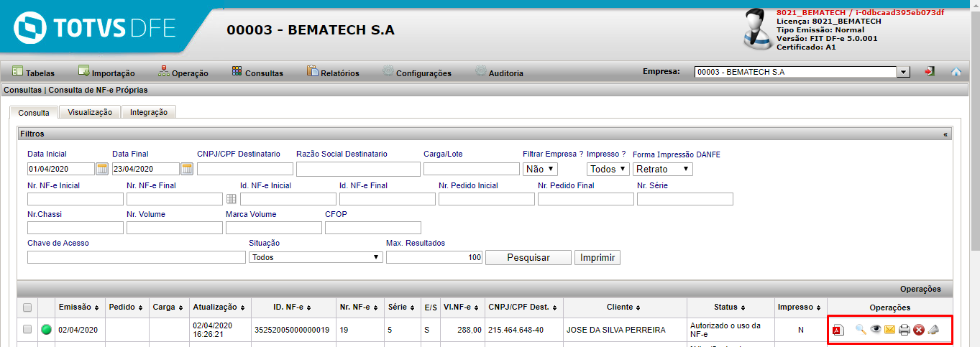The width and height of the screenshot is (980, 347).
Task: Click the megaphone icon in the operations cell
Action: pos(933,330)
